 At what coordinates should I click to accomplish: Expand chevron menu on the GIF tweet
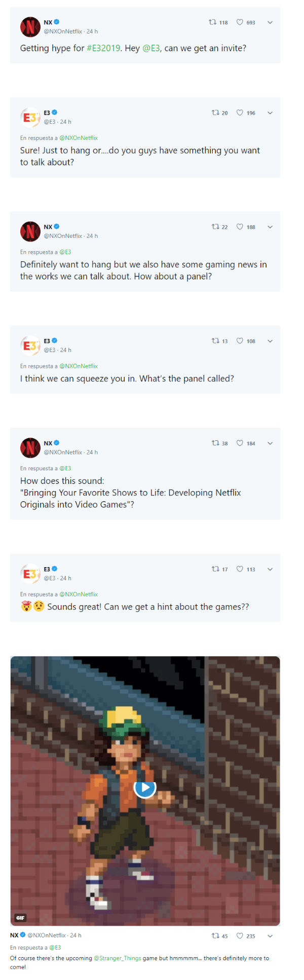(270, 936)
